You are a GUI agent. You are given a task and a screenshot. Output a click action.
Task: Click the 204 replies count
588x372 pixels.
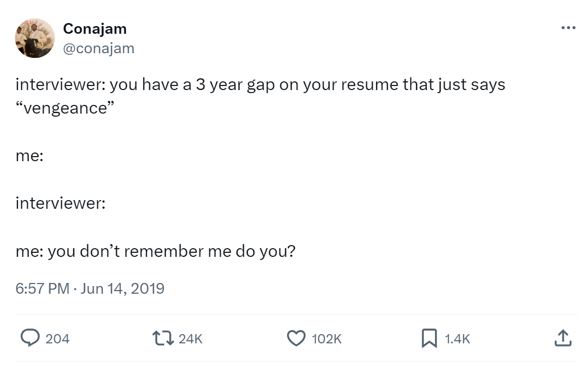click(57, 339)
